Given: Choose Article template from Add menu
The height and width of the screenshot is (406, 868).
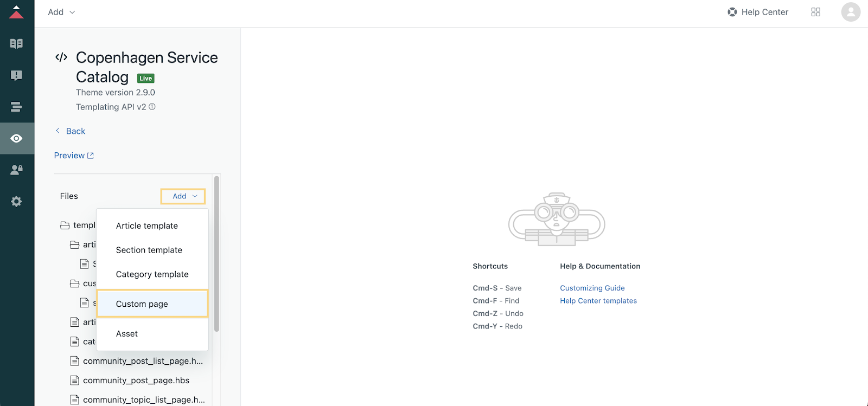Looking at the screenshot, I should tap(147, 225).
